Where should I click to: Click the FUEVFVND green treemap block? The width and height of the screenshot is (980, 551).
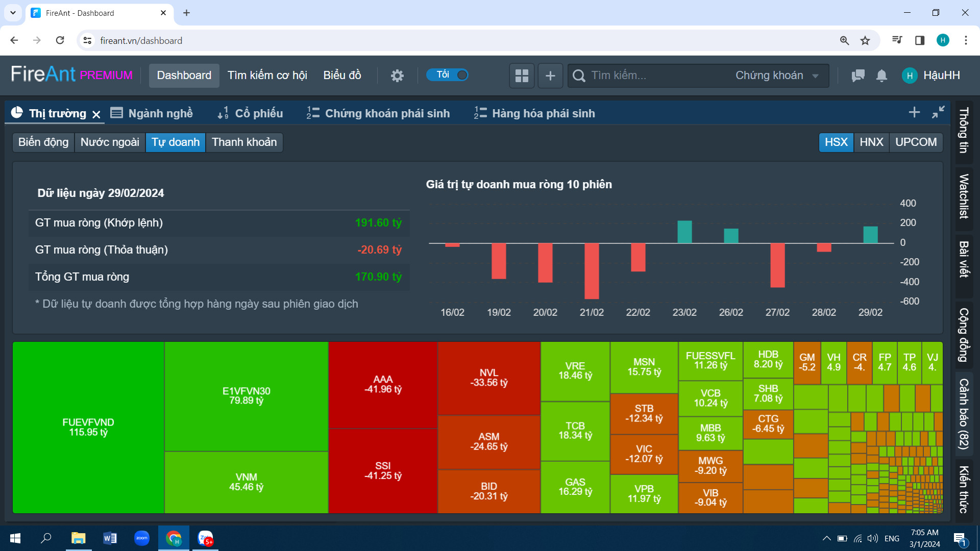[x=88, y=427]
